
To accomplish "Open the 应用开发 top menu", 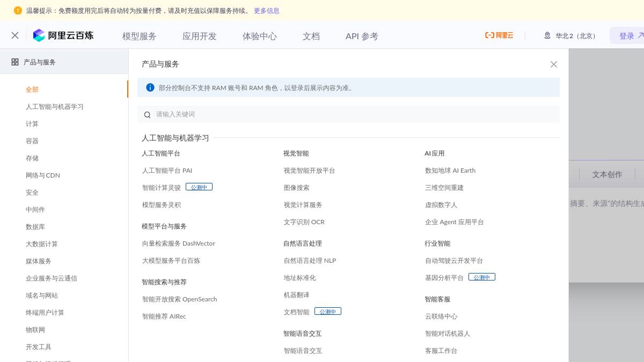I will pyautogui.click(x=200, y=36).
